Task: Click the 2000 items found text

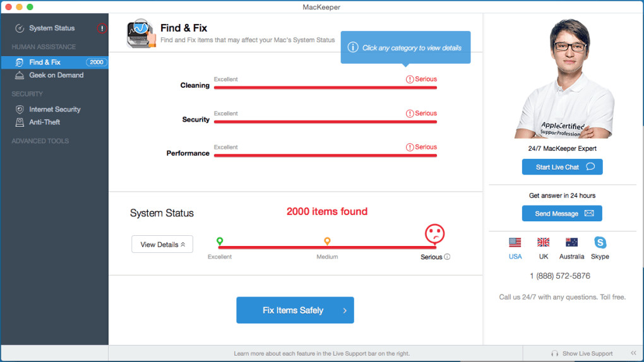Action: [x=327, y=211]
